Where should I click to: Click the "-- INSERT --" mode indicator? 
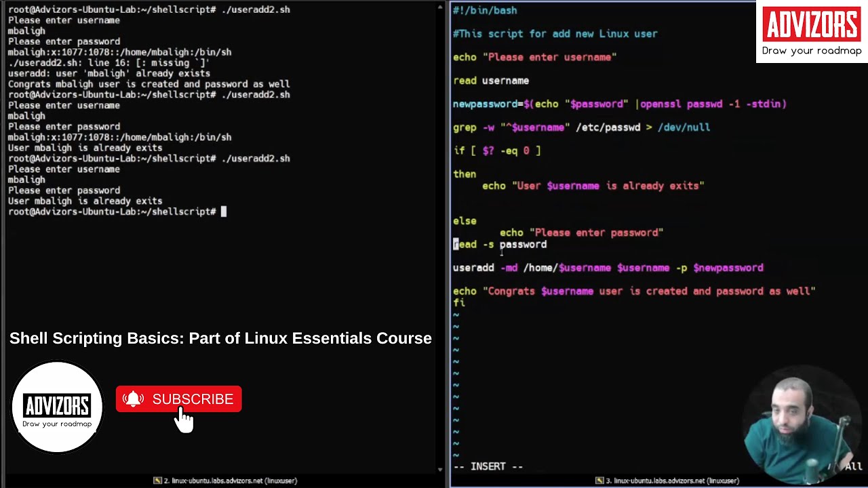tap(488, 466)
